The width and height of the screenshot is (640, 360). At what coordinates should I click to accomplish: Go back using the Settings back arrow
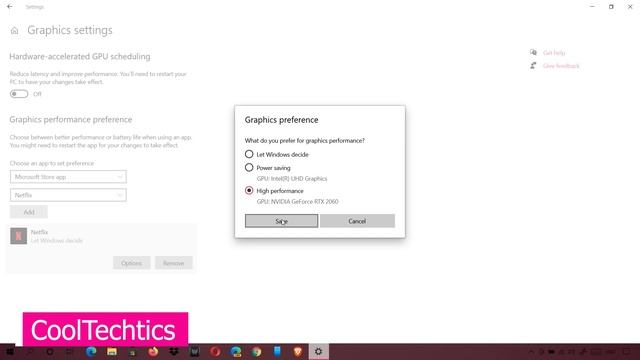point(10,7)
